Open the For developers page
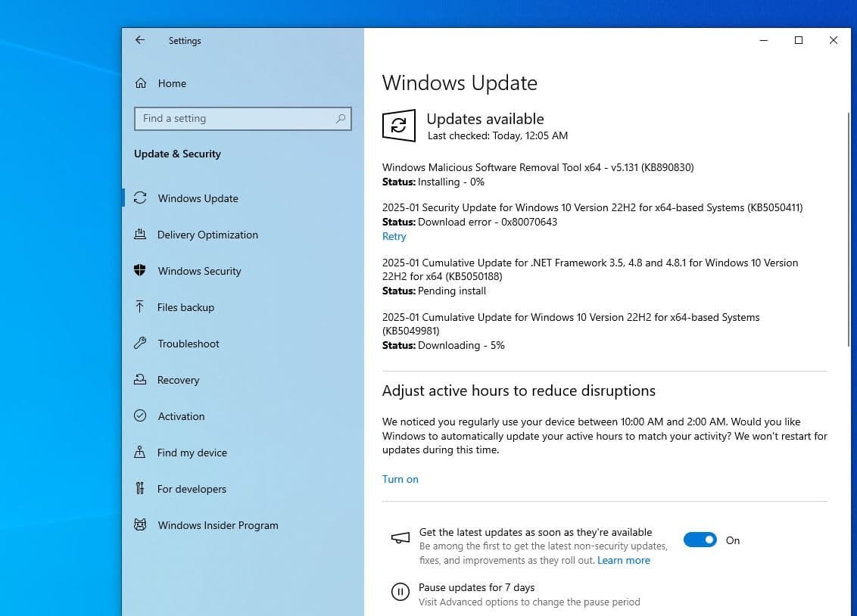This screenshot has width=857, height=616. pyautogui.click(x=192, y=489)
